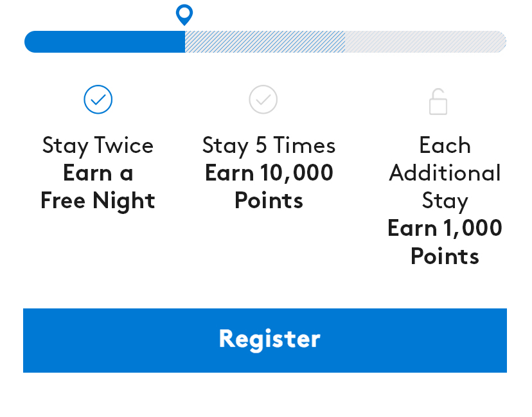The width and height of the screenshot is (532, 417).
Task: Click the blue striped section of the progress bar
Action: click(x=265, y=42)
